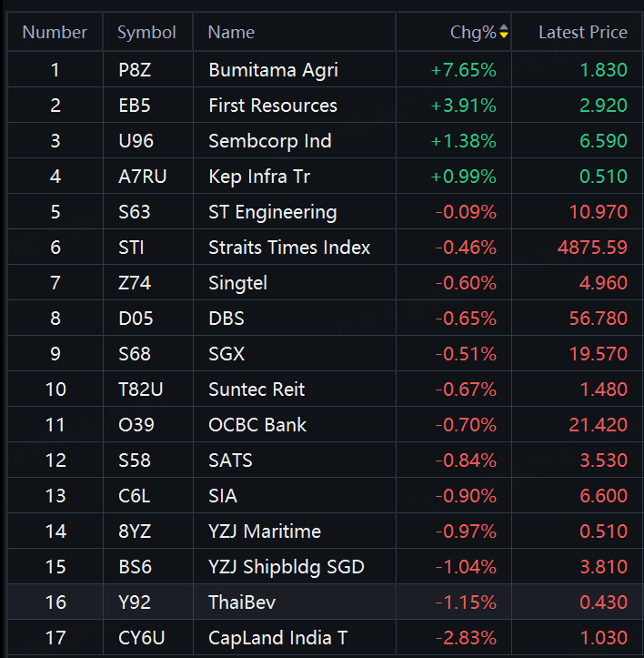
Task: Click the Suntec Reit entry
Action: click(257, 390)
